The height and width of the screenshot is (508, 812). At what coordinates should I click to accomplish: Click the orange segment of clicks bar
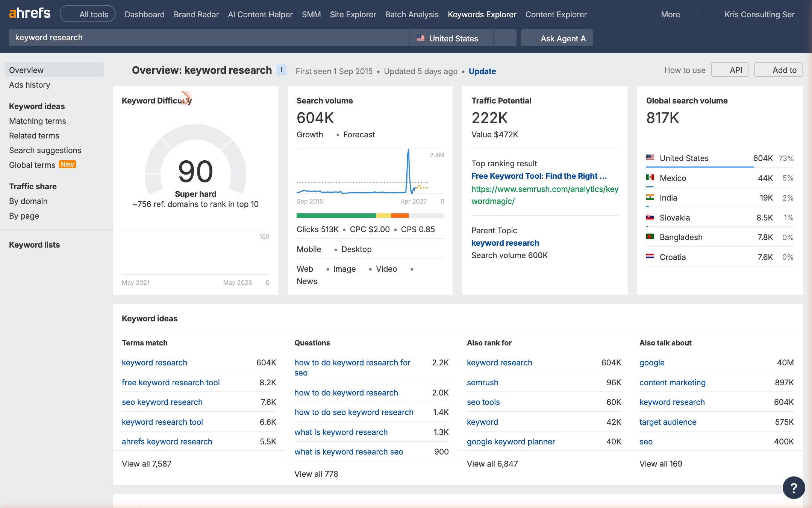point(400,216)
